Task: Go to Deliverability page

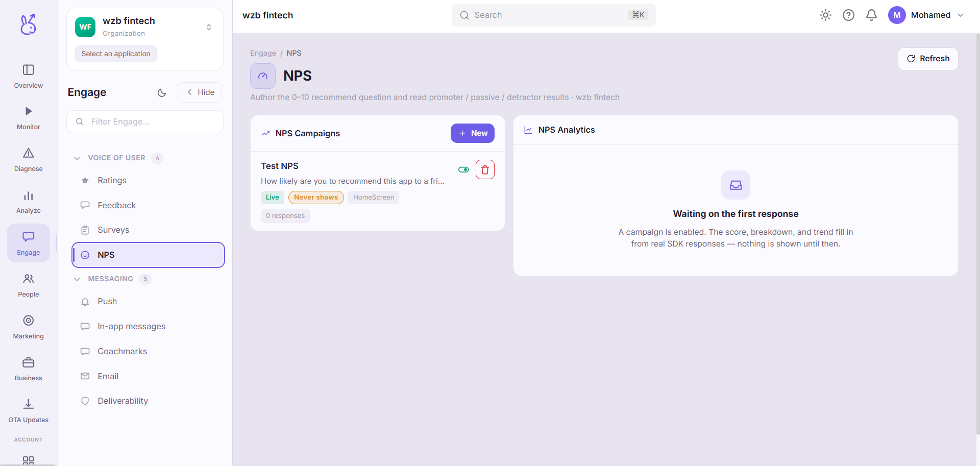Action: point(148,401)
